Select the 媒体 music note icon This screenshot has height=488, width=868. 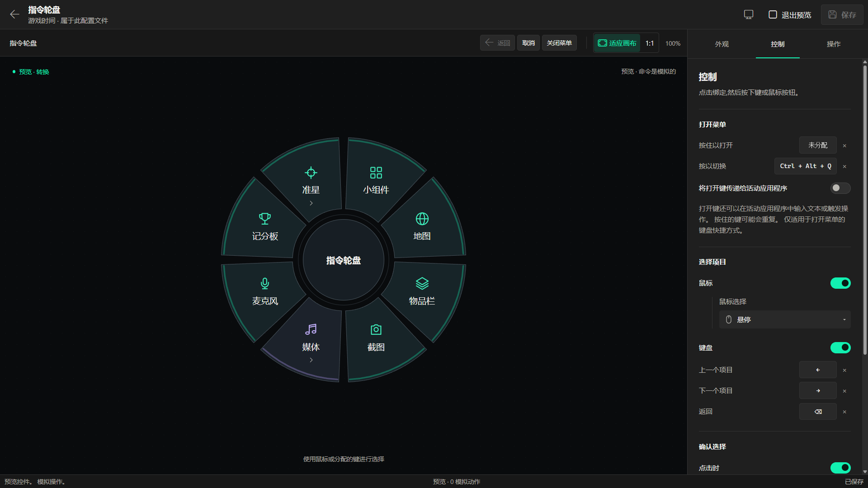click(311, 329)
